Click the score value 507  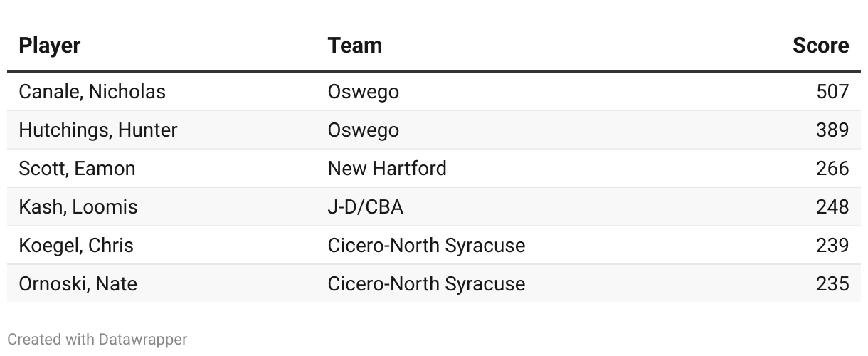(x=832, y=92)
